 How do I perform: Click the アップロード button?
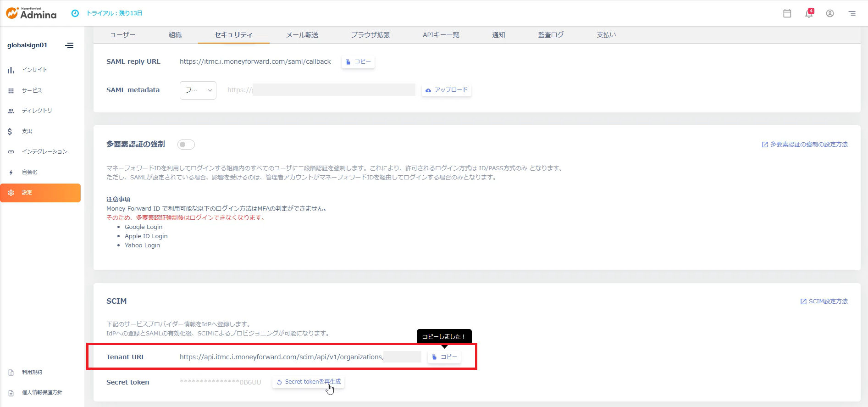coord(447,90)
